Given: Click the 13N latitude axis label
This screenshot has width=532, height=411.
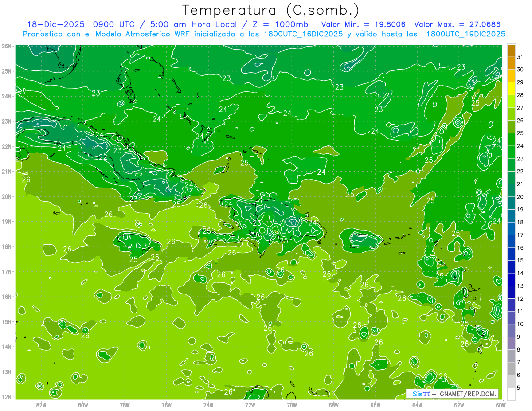Looking at the screenshot, I should [x=6, y=372].
